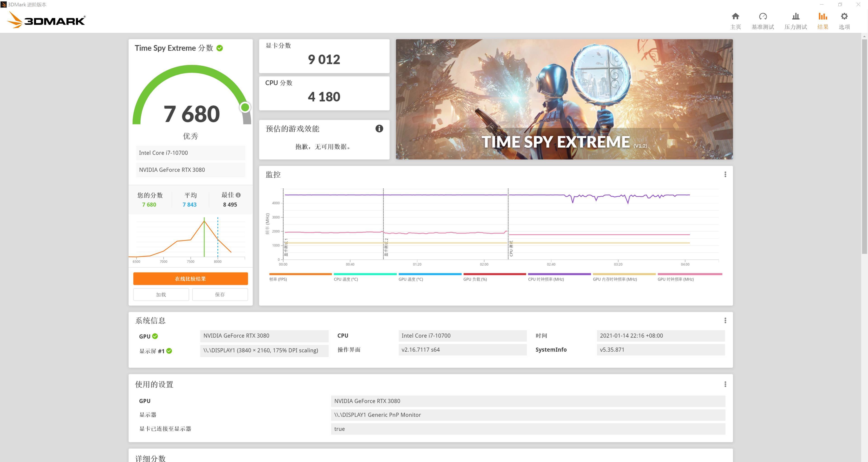Click the 保存 button
Screen dimensions: 868x462
[x=220, y=294]
